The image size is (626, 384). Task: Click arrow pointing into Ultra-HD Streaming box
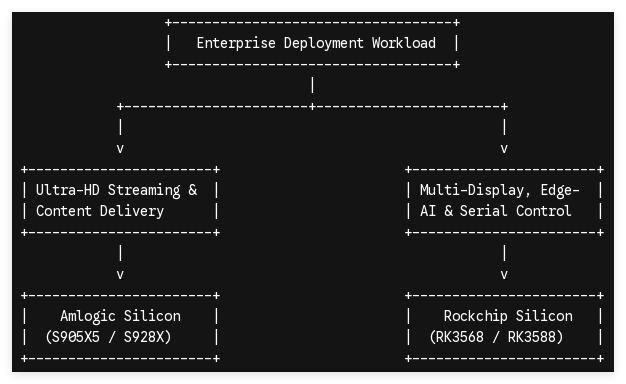click(x=120, y=149)
